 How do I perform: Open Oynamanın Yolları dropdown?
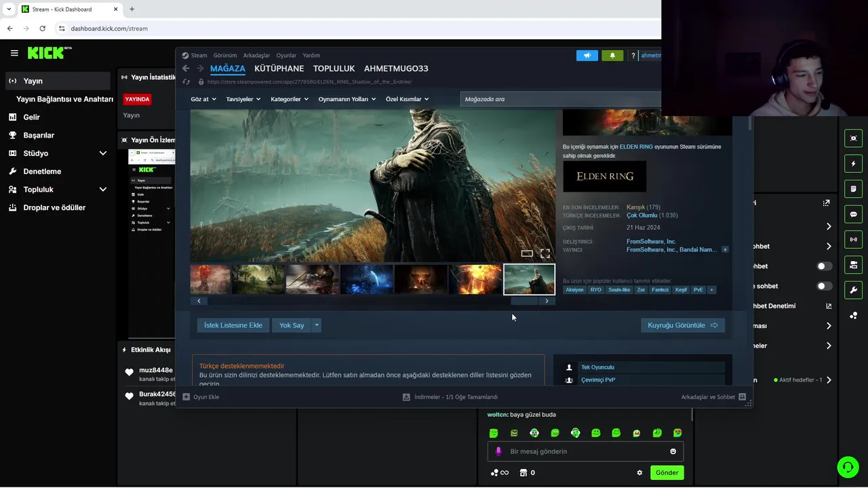click(347, 99)
